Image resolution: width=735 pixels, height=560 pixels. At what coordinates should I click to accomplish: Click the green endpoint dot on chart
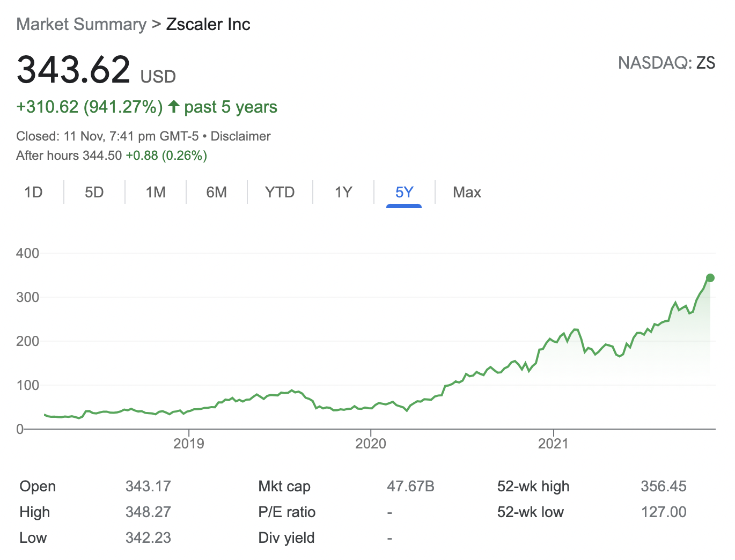(710, 278)
